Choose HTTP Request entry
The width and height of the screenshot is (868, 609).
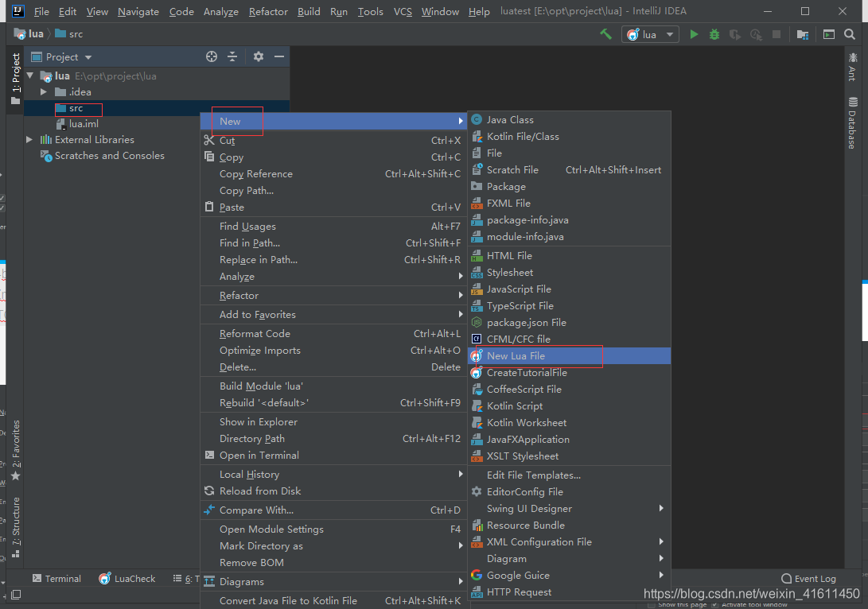point(570,592)
